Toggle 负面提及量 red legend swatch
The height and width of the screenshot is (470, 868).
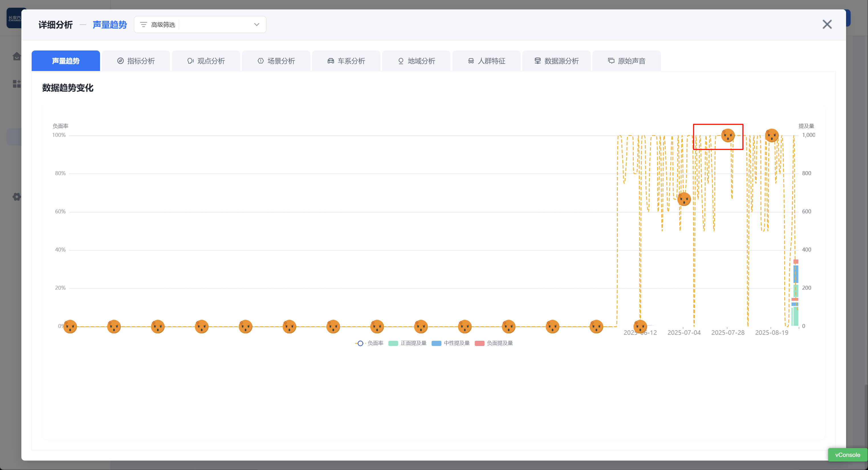pyautogui.click(x=480, y=343)
